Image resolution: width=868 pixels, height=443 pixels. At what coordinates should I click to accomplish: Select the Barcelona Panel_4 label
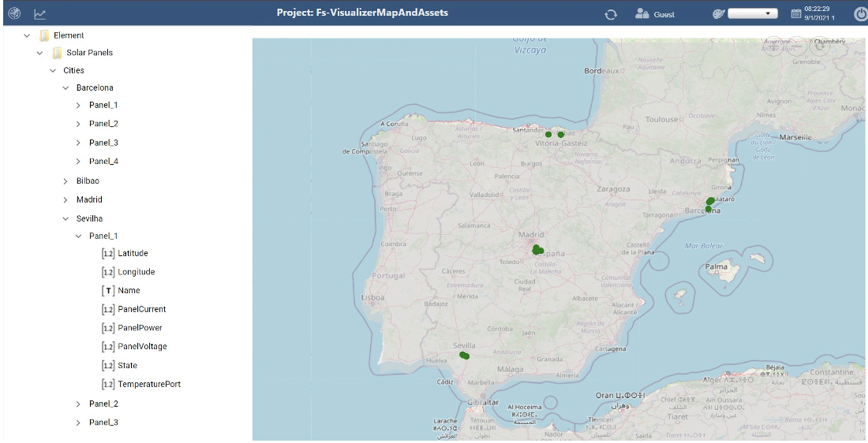[103, 162]
